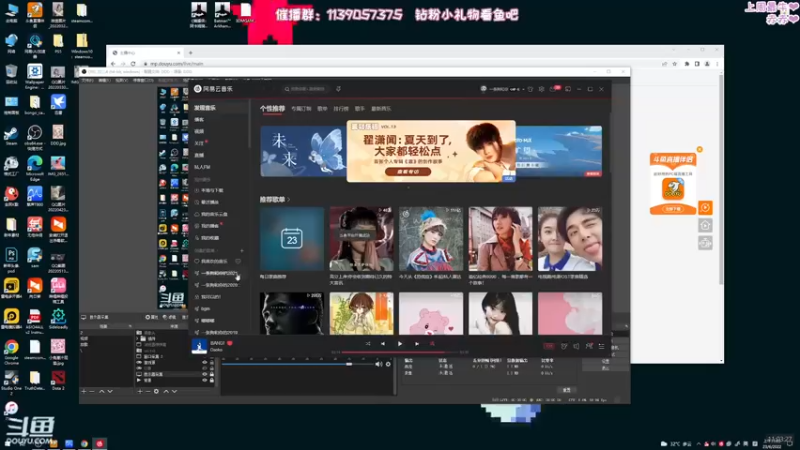The image size is (800, 450).
Task: Open the listen-together icon in player bar
Action: pos(589,346)
